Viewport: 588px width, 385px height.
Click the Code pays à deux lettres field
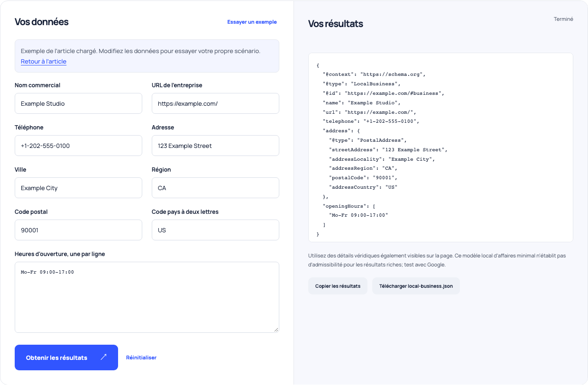[215, 230]
